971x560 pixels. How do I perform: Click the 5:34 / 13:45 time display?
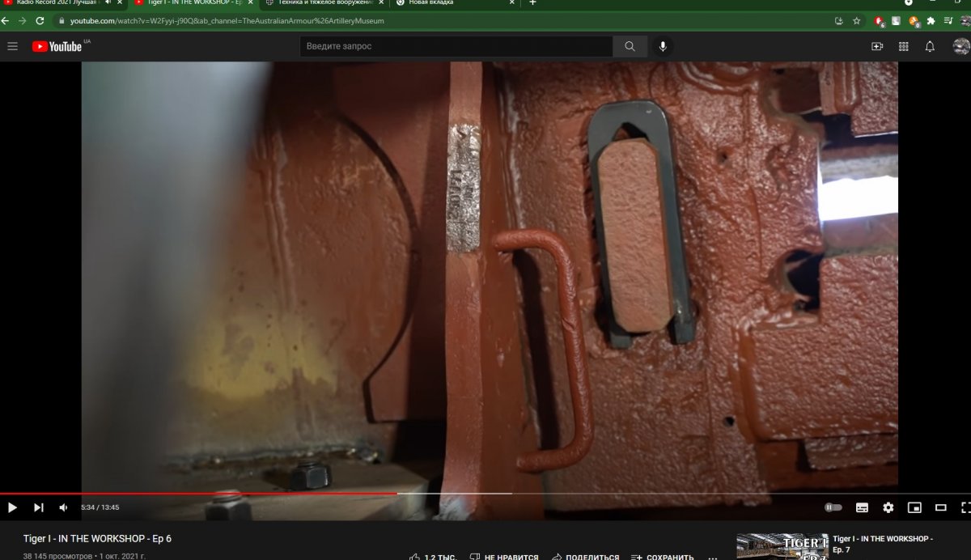[100, 507]
